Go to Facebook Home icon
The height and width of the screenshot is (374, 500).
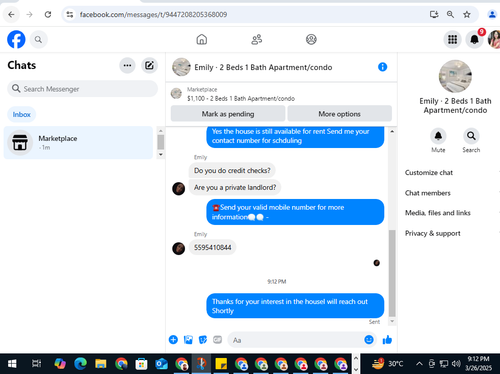[x=202, y=39]
